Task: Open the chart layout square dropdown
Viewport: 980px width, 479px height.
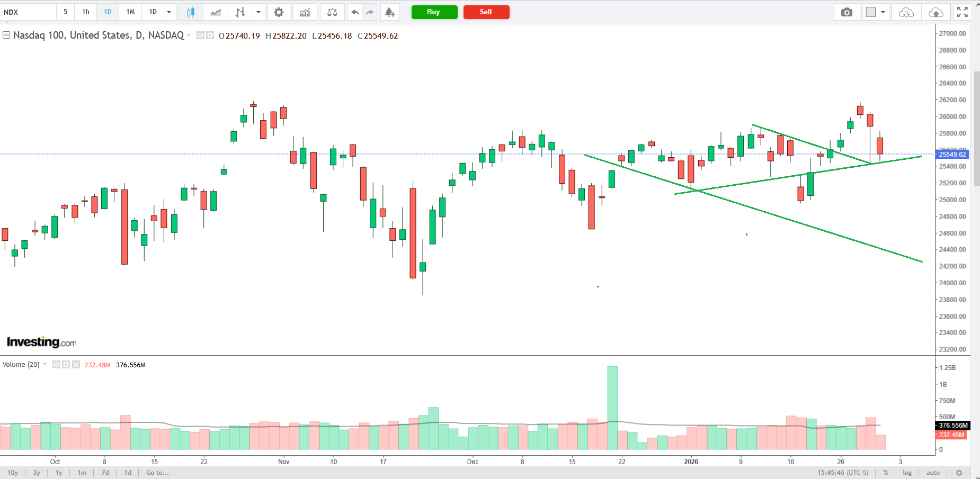Action: (876, 12)
